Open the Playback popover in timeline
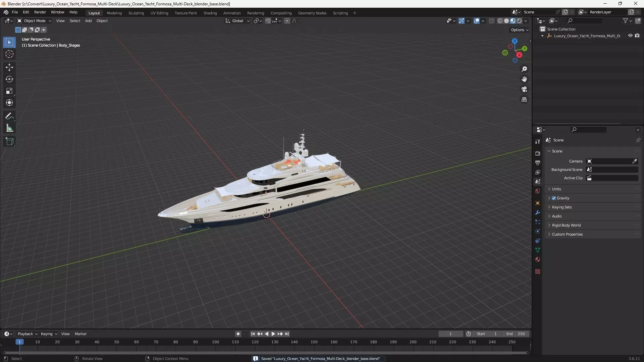Screen dimensions: 644x362 [27, 334]
